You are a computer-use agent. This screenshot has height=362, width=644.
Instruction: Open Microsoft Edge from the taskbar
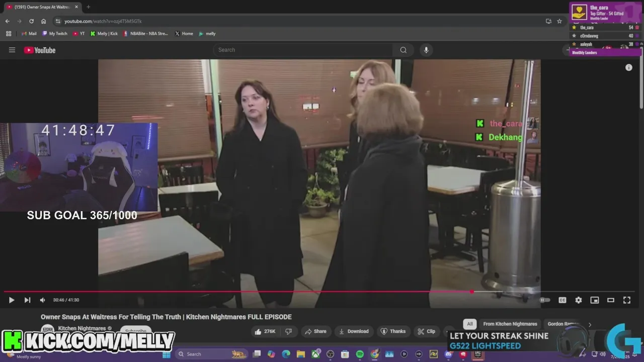pyautogui.click(x=286, y=354)
